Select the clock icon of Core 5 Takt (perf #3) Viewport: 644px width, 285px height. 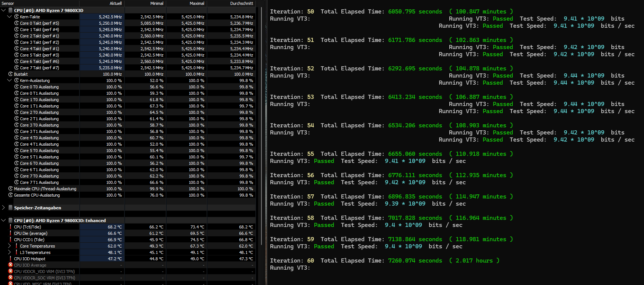tap(17, 55)
